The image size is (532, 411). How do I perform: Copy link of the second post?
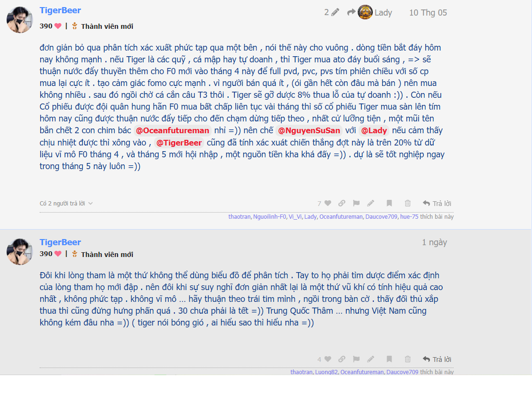[x=342, y=359]
